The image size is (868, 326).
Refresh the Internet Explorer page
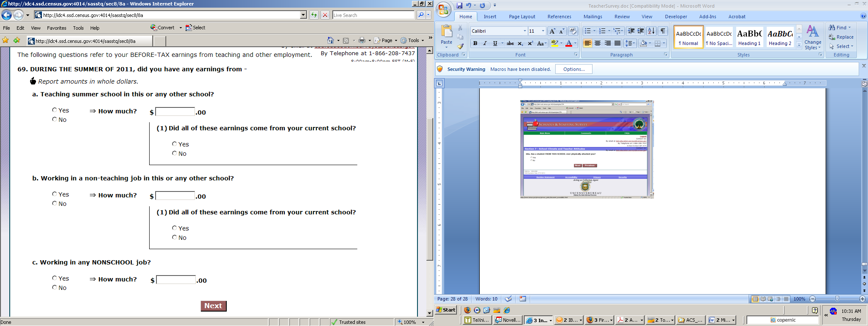tap(314, 15)
